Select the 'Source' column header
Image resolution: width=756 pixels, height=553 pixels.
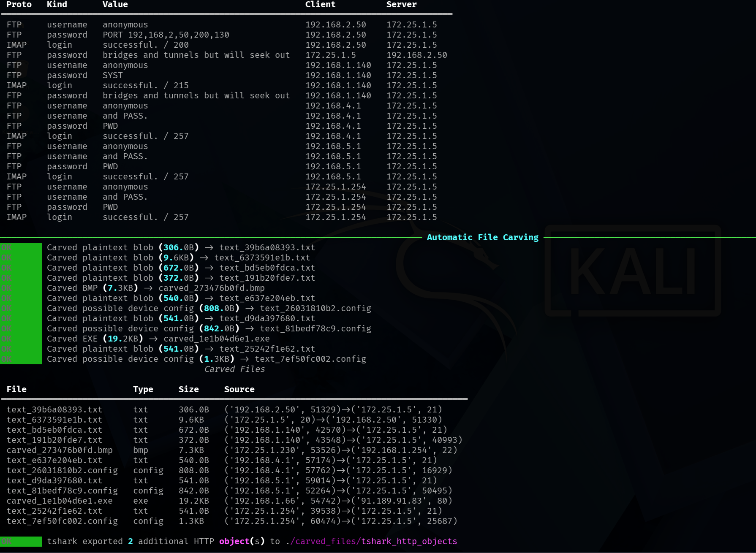239,390
